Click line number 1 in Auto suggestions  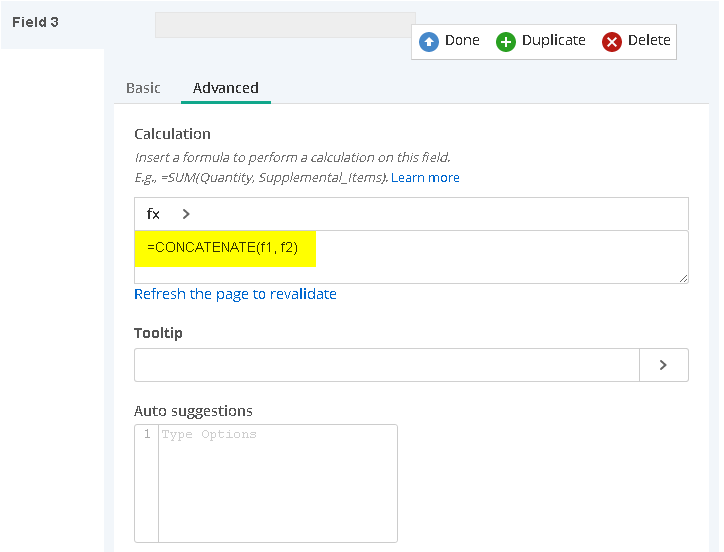147,434
